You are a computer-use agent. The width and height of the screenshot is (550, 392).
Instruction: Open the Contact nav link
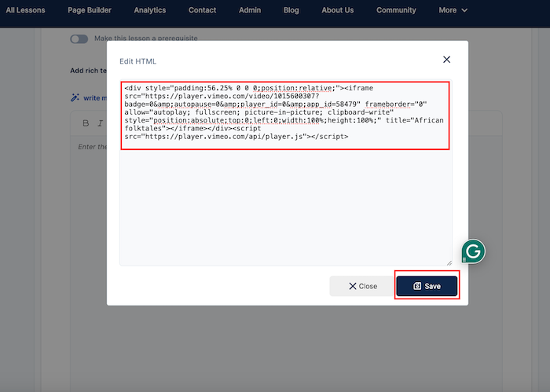pyautogui.click(x=202, y=10)
